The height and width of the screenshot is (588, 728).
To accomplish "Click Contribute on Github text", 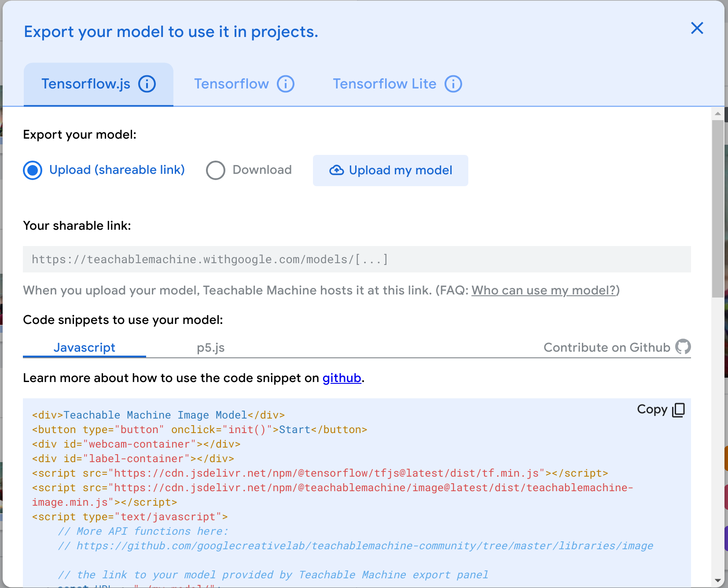I will 607,347.
